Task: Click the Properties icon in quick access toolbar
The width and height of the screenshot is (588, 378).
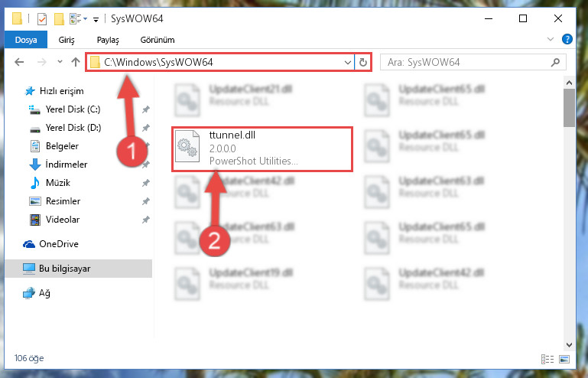Action: (x=42, y=19)
